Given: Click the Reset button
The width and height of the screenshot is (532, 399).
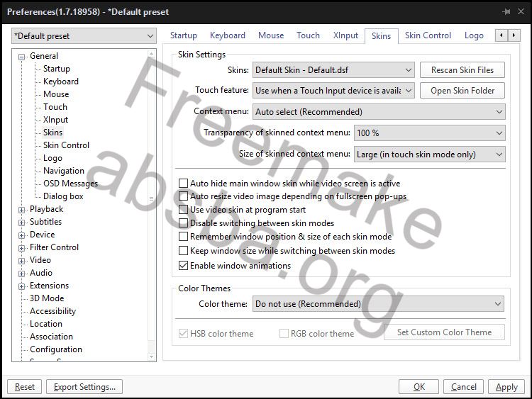Looking at the screenshot, I should coord(25,387).
